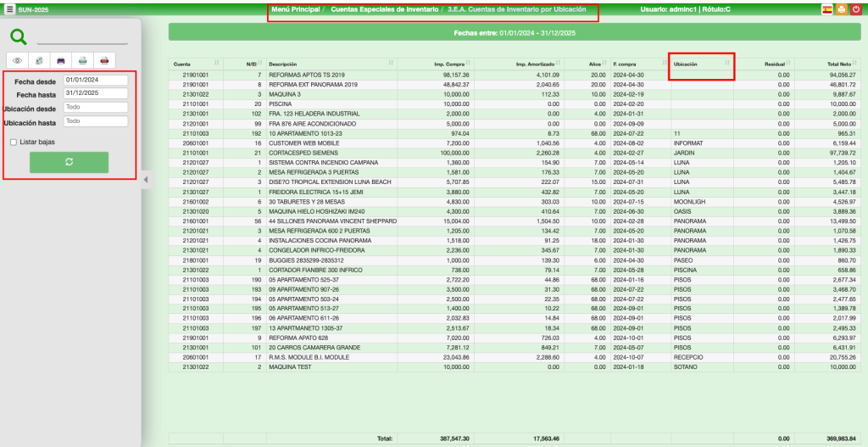The width and height of the screenshot is (868, 447).
Task: Sort by Imp. Amortizado column
Action: pyautogui.click(x=518, y=64)
